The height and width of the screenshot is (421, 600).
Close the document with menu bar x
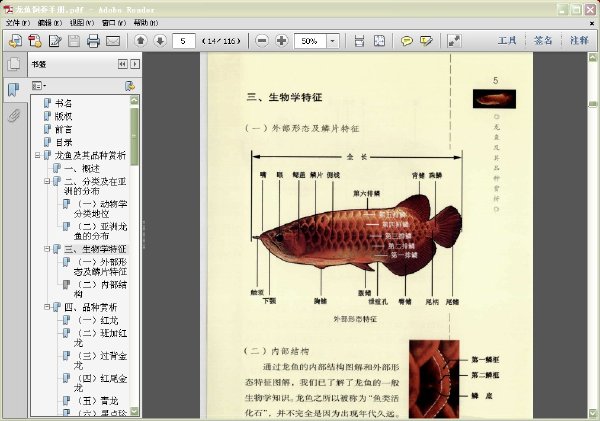(592, 23)
